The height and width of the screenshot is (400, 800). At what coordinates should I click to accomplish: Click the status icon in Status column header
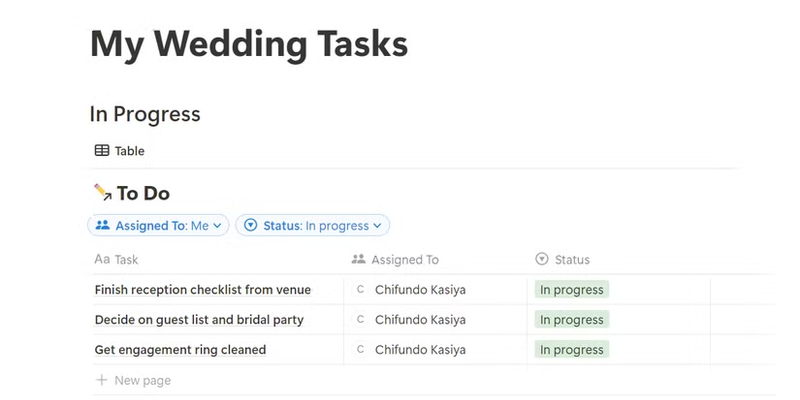542,260
